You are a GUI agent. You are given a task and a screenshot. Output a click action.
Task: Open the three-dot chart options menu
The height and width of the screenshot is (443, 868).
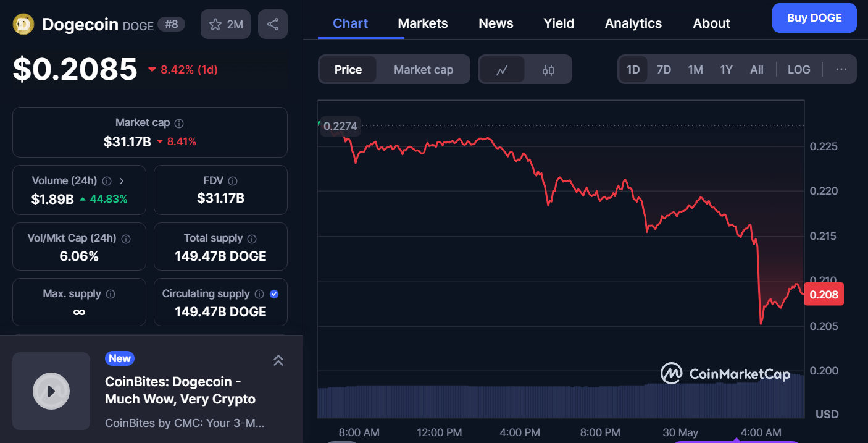pyautogui.click(x=841, y=69)
